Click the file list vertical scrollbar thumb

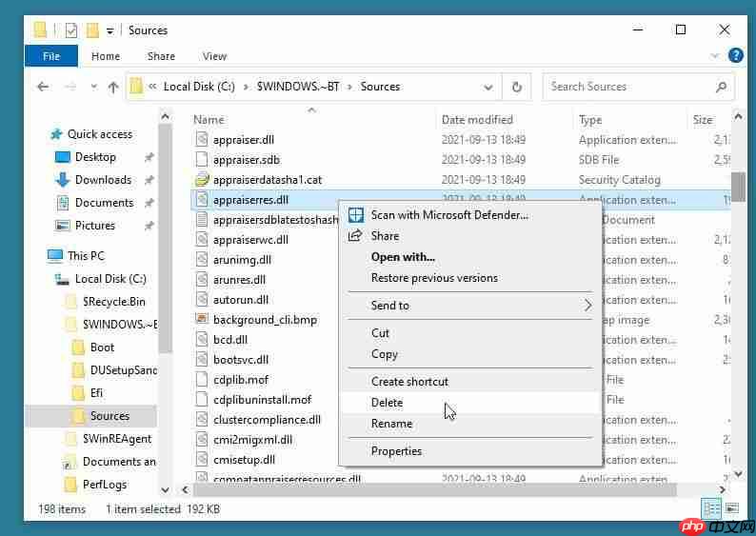(x=738, y=187)
